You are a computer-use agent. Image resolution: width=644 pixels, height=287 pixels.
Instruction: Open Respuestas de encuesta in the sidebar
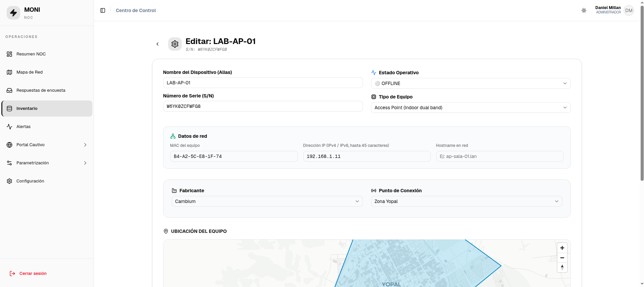(x=47, y=90)
